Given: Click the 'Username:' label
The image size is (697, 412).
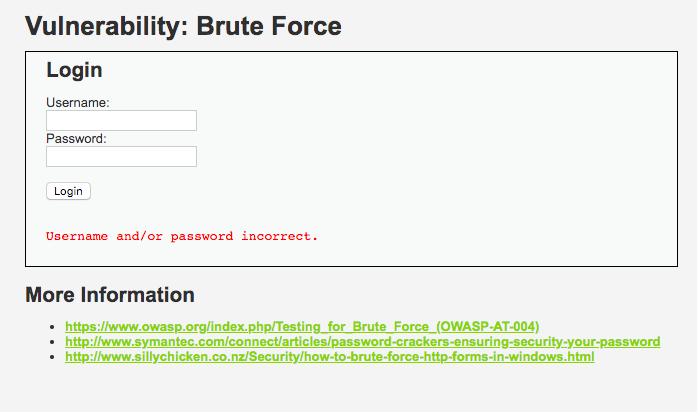Looking at the screenshot, I should (78, 103).
